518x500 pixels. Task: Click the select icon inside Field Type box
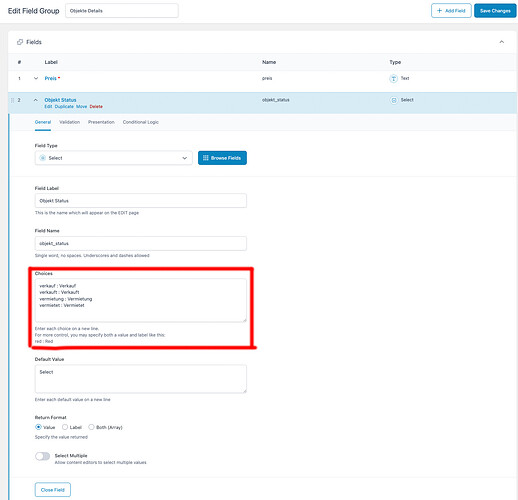pyautogui.click(x=43, y=158)
